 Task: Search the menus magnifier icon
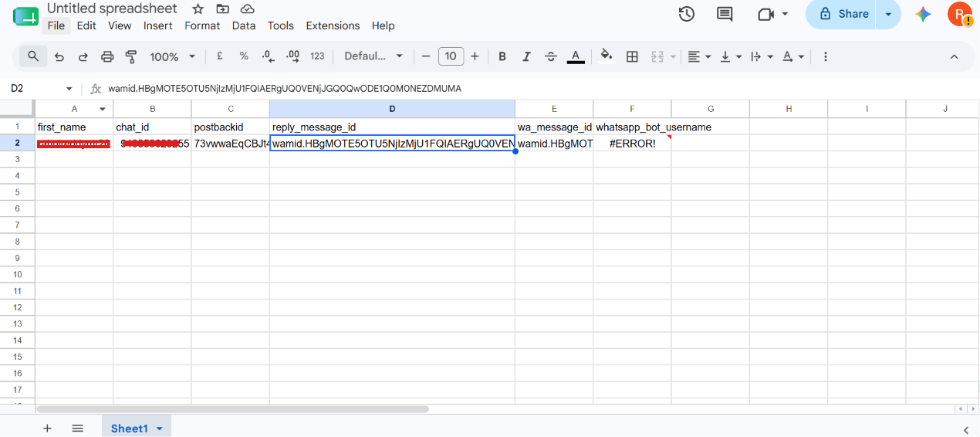point(33,56)
